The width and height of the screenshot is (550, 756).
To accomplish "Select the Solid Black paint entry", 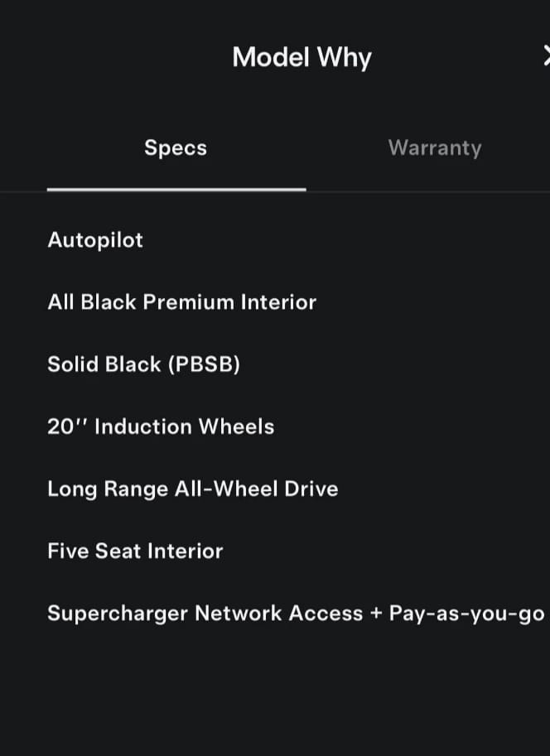I will (143, 364).
